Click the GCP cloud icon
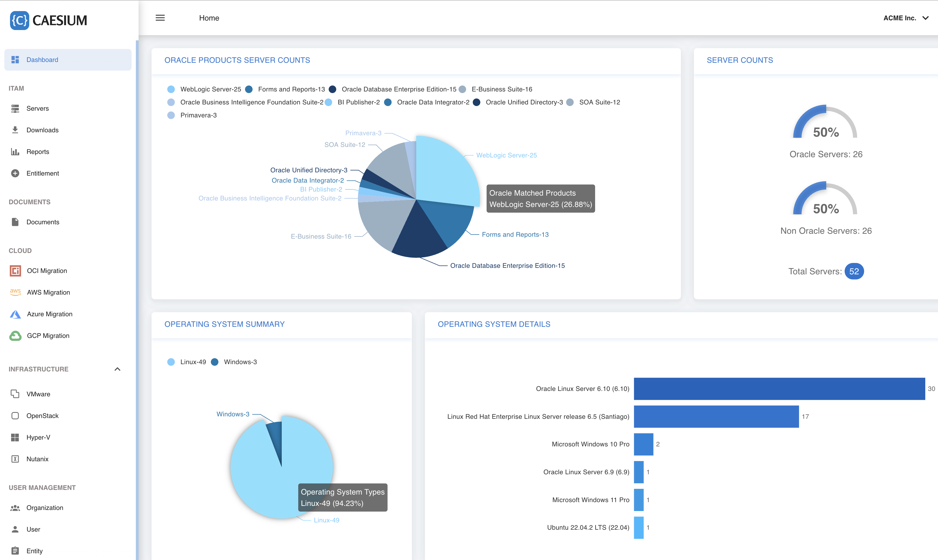The width and height of the screenshot is (938, 560). pyautogui.click(x=15, y=335)
